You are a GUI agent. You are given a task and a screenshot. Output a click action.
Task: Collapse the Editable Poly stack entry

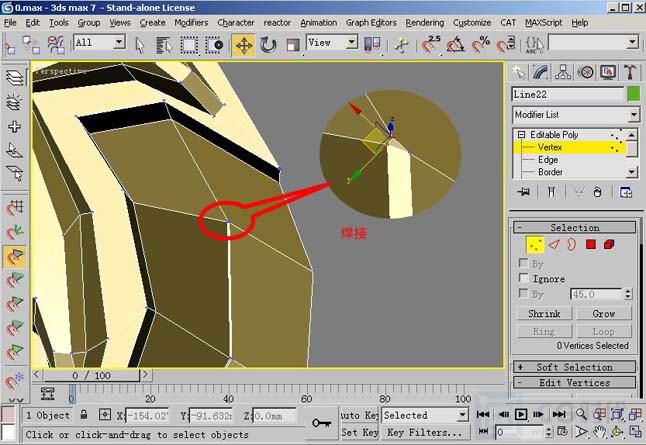522,135
